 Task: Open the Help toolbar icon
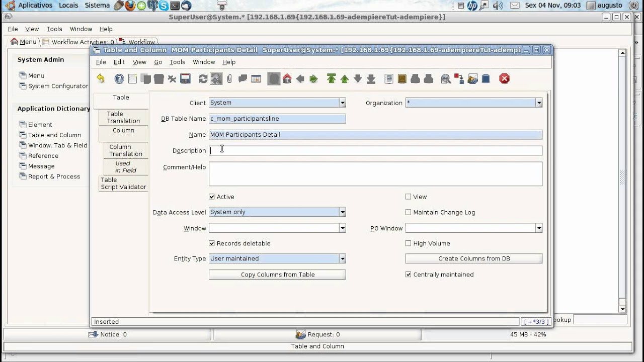tap(119, 78)
